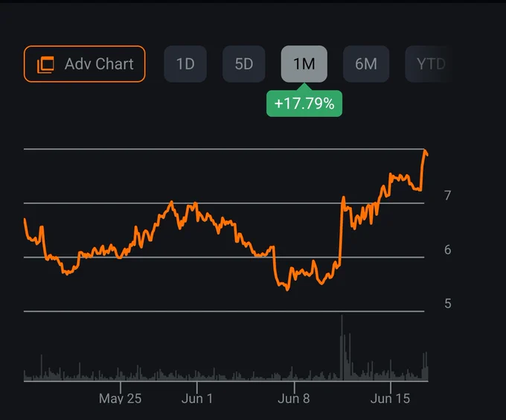Click the Jun 1 date marker
The width and height of the screenshot is (506, 420).
tap(197, 398)
